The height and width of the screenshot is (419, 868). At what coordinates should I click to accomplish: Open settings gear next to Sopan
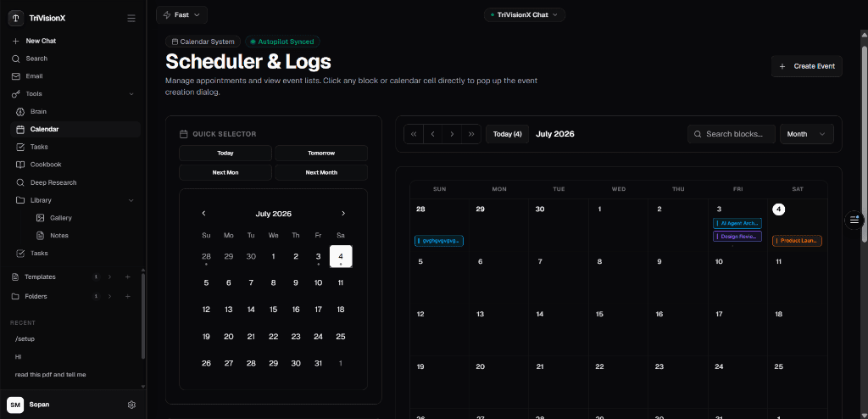(131, 405)
